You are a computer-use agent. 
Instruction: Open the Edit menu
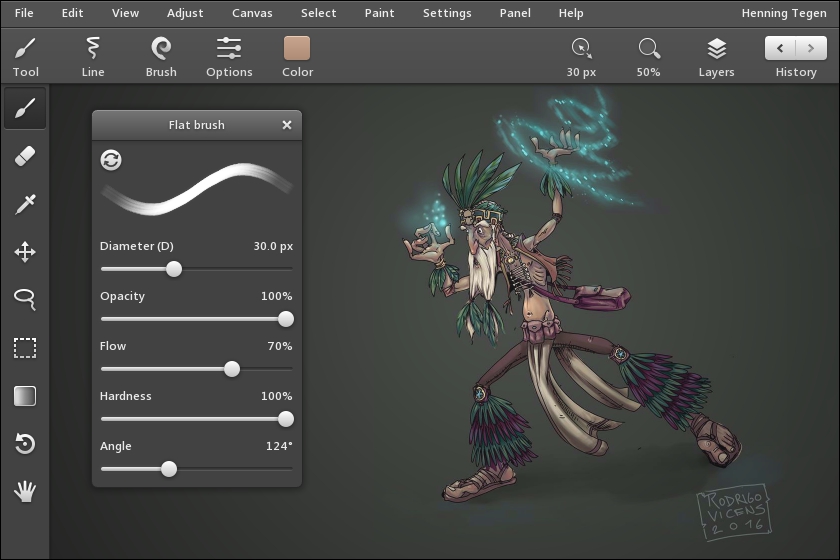click(x=72, y=13)
